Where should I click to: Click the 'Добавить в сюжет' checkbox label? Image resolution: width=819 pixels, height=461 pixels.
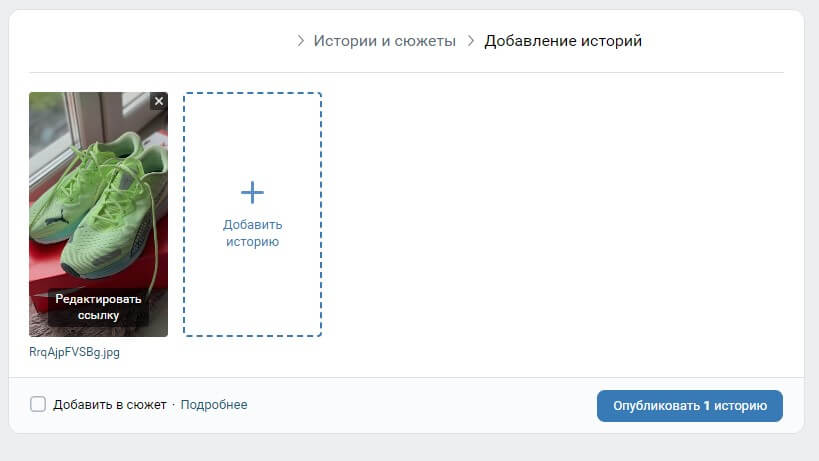tap(110, 405)
